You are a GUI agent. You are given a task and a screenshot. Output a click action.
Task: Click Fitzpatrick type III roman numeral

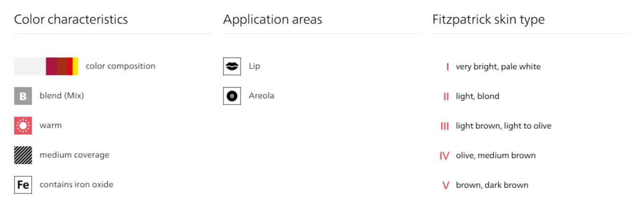pos(445,126)
